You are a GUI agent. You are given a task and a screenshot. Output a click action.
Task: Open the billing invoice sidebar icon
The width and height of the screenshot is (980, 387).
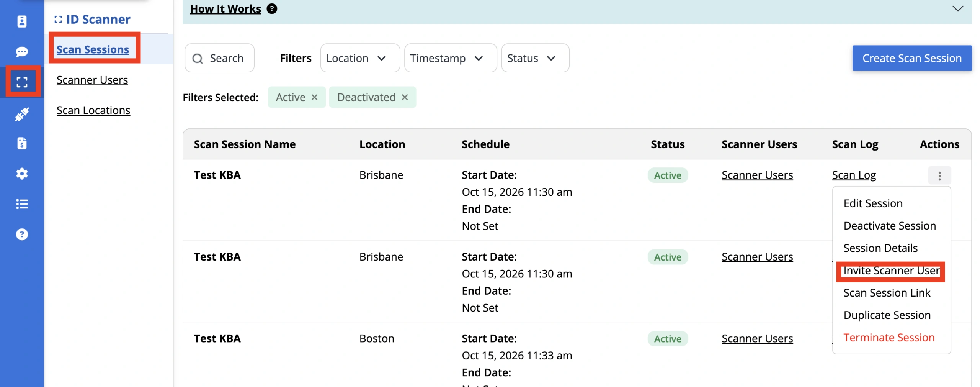tap(22, 143)
